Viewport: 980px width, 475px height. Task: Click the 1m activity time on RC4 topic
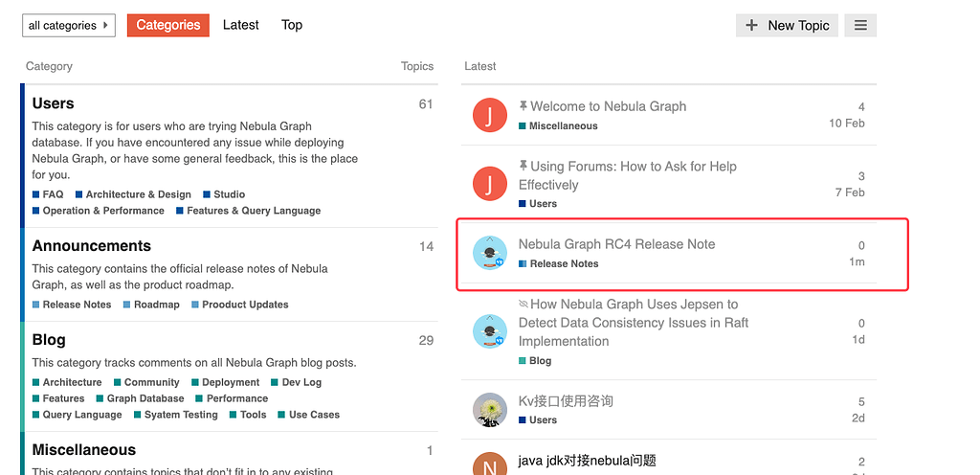pos(857,261)
